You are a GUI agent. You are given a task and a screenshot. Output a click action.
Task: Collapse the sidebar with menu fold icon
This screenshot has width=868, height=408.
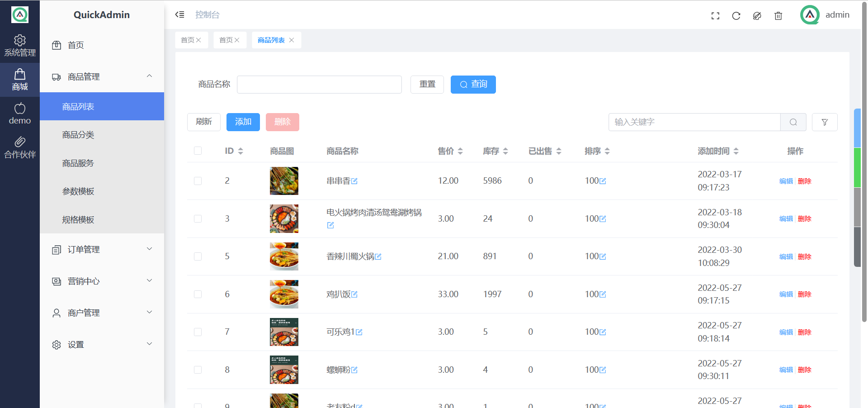coord(180,14)
